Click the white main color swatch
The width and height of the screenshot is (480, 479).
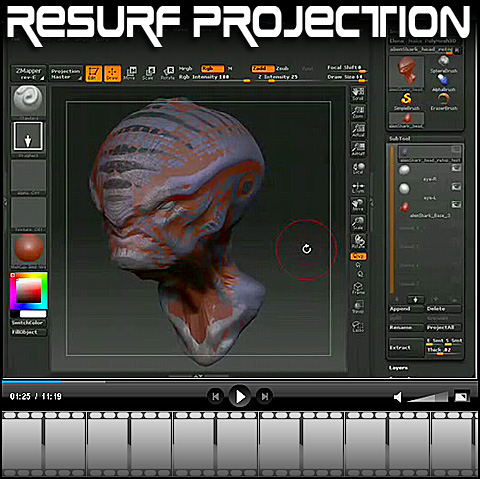[33, 314]
